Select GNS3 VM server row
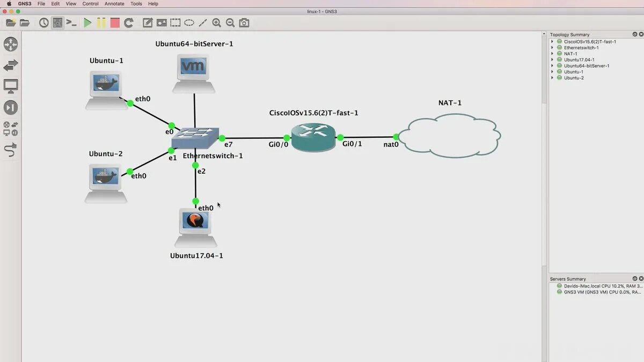This screenshot has height=362, width=644. (599, 292)
